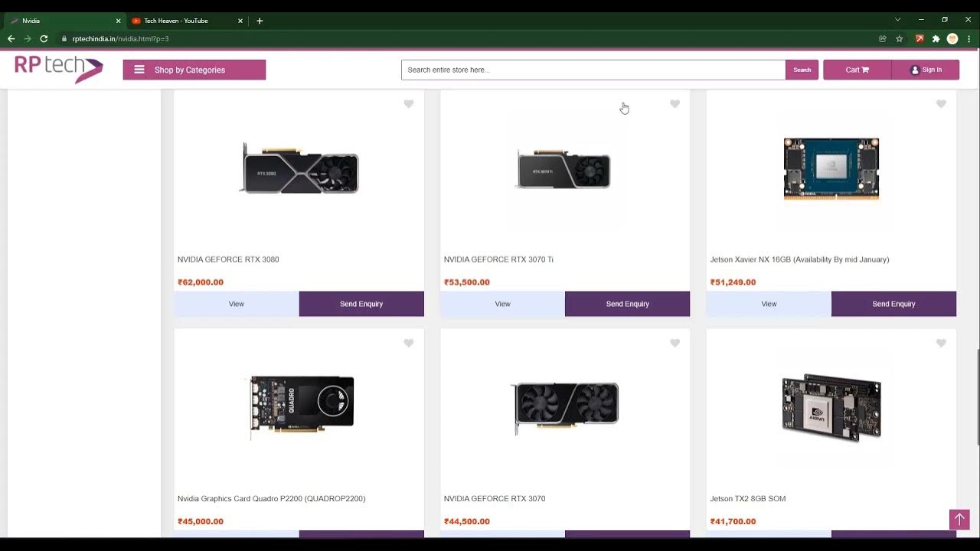Click the Search button

802,70
